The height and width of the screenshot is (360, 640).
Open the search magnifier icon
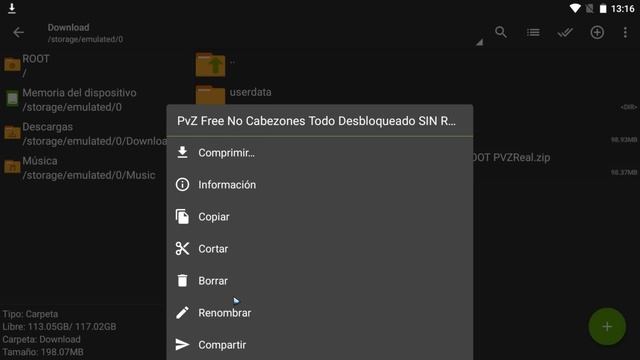click(501, 32)
